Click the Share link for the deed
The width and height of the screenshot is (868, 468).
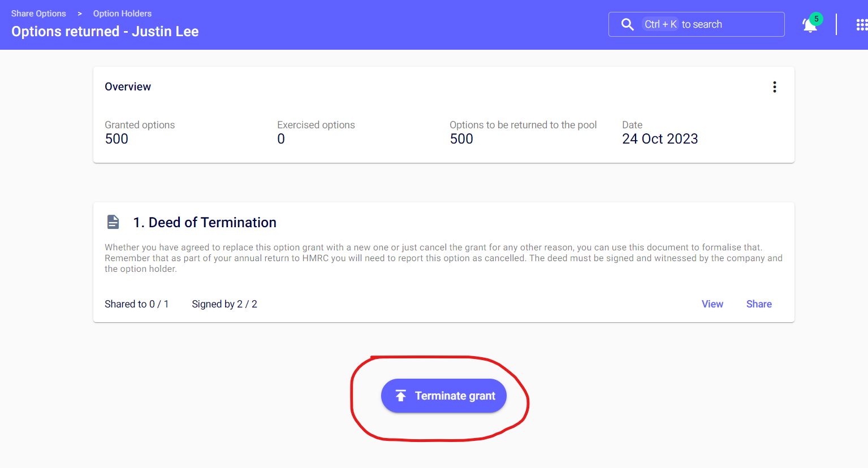(758, 304)
